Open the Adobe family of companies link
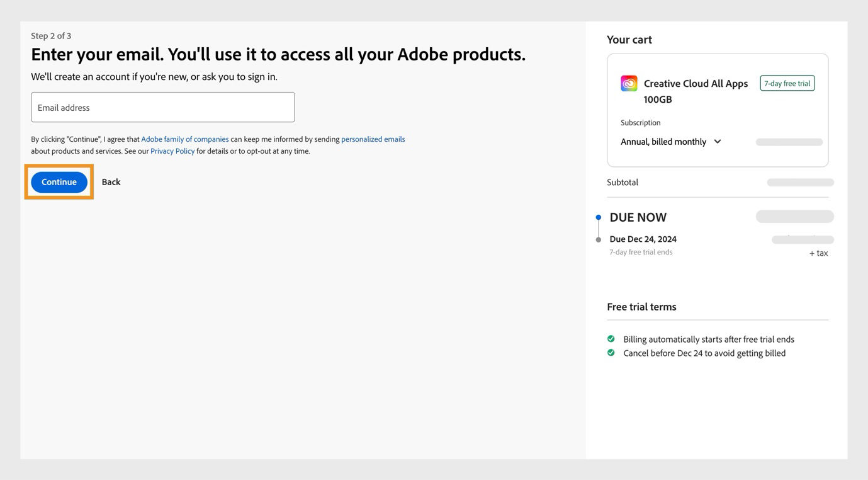Viewport: 868px width, 480px height. [185, 139]
